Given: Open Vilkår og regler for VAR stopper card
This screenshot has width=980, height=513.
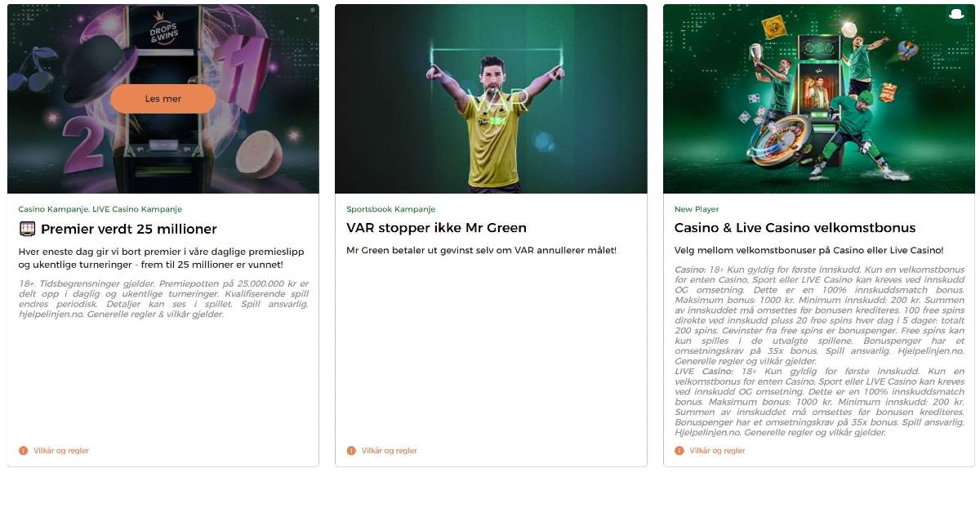Looking at the screenshot, I should pos(390,450).
